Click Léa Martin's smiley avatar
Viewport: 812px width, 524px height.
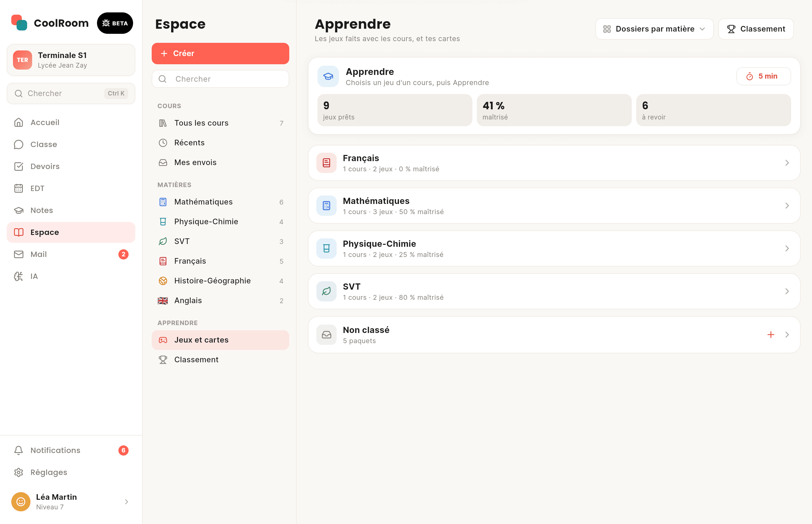click(x=21, y=501)
